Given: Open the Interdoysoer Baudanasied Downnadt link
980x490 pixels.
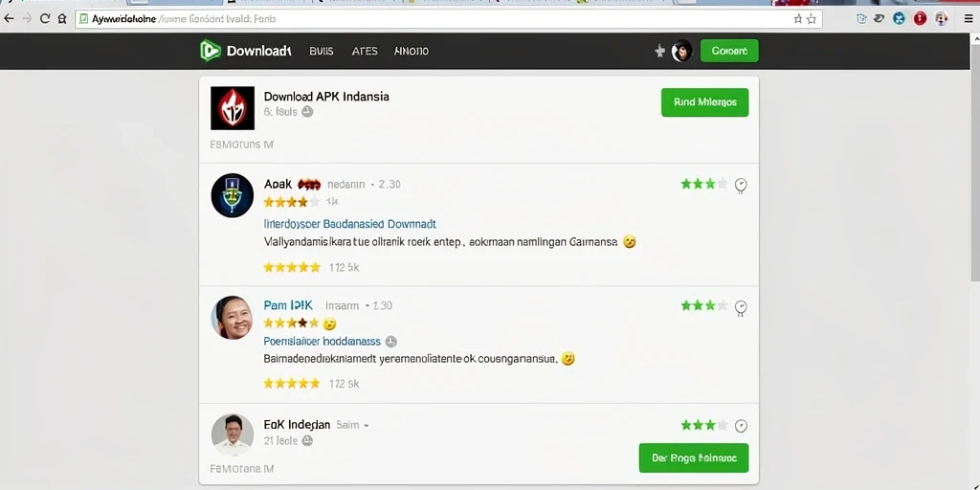Looking at the screenshot, I should [x=350, y=224].
